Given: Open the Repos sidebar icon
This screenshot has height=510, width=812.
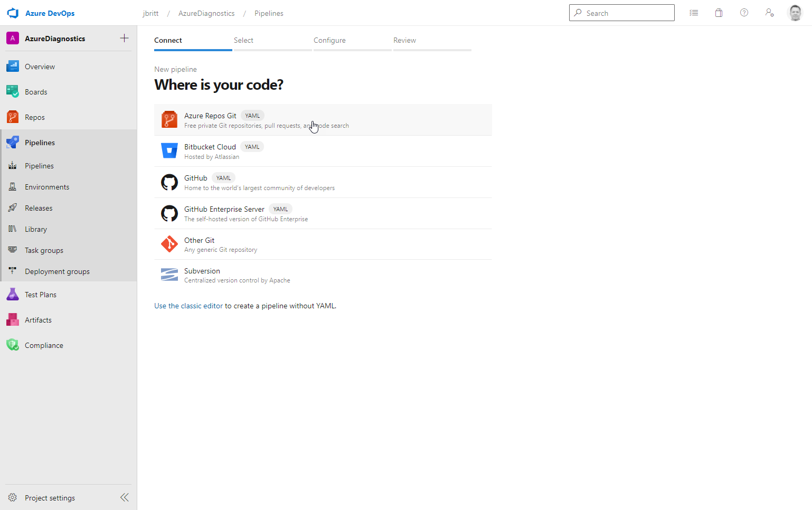Looking at the screenshot, I should click(x=13, y=117).
